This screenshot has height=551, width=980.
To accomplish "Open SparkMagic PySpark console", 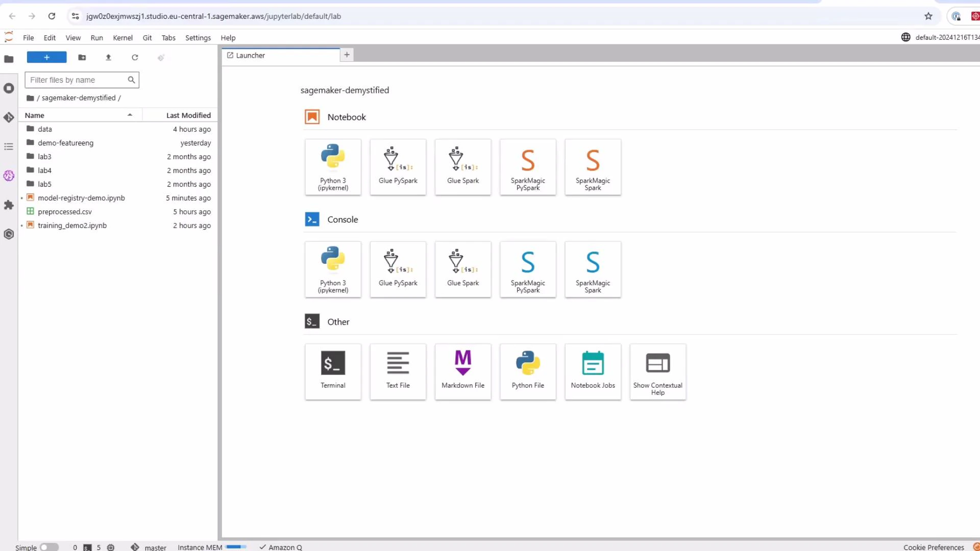I will click(528, 269).
